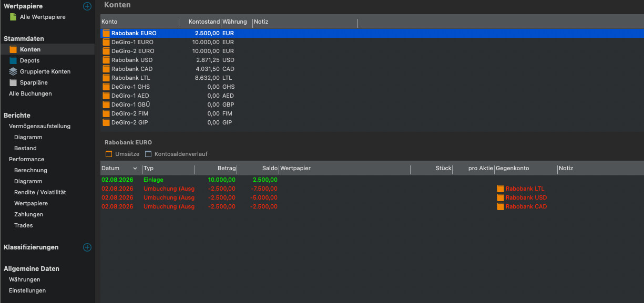Viewport: 644px width, 303px height.
Task: Open Wertpapiere under Performance
Action: click(31, 203)
